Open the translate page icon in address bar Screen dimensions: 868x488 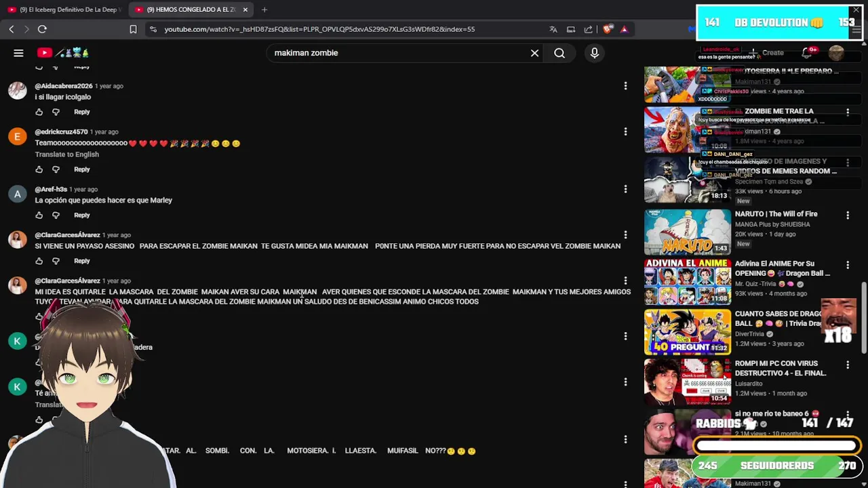coord(553,29)
